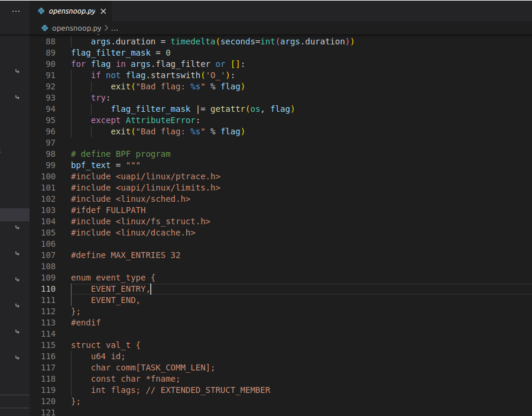Image resolution: width=532 pixels, height=416 pixels.
Task: Click '#endif' on line 113
Action: pos(86,323)
